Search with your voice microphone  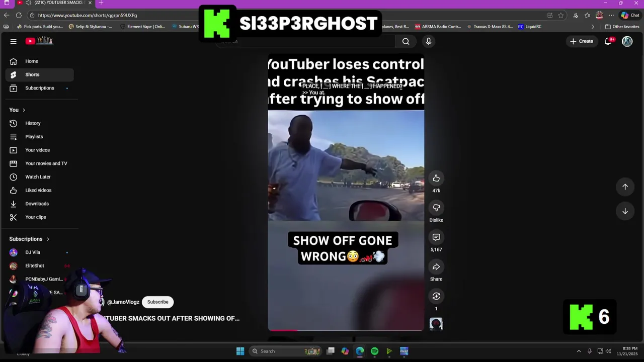429,41
